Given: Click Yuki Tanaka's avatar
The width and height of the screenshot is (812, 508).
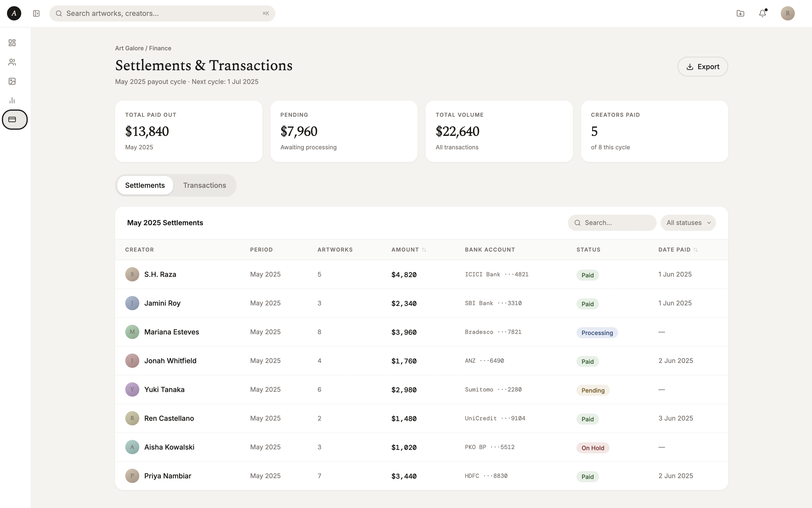Looking at the screenshot, I should [x=132, y=389].
